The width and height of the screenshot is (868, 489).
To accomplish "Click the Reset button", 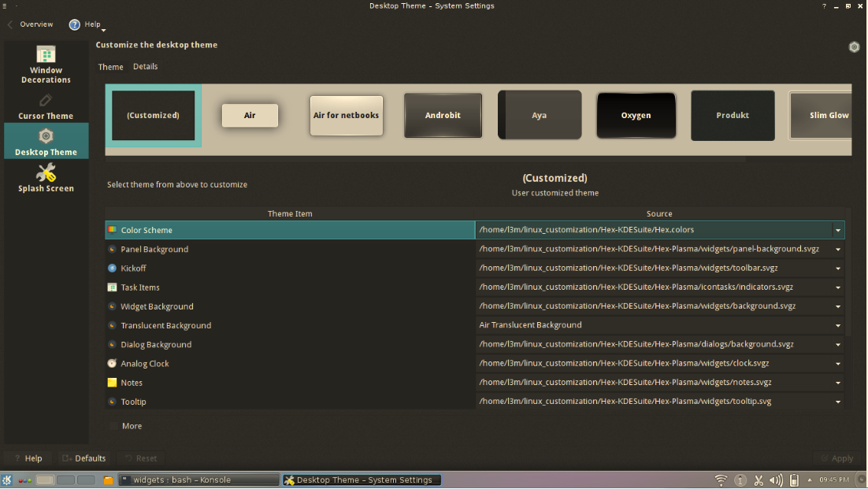I will point(141,458).
